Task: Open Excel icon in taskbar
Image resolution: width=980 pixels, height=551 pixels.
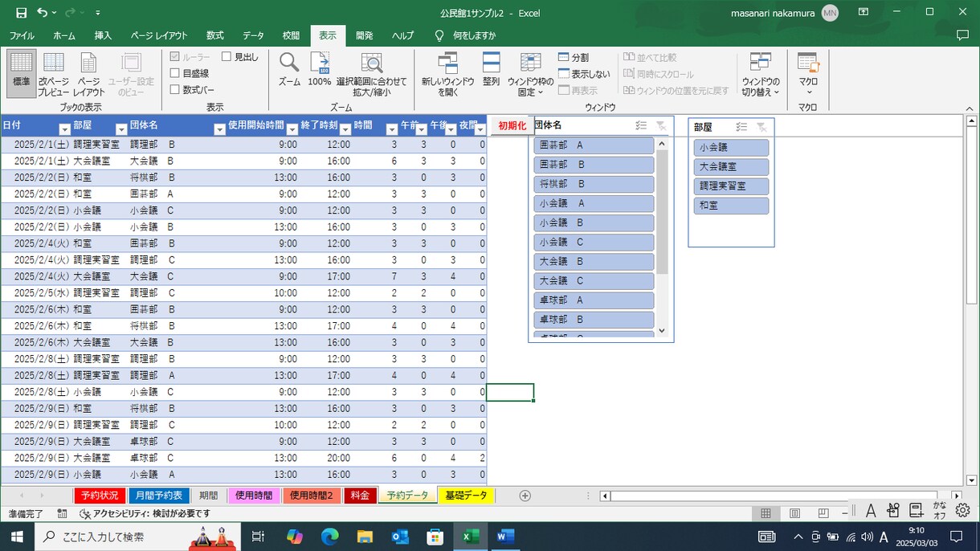Action: pyautogui.click(x=470, y=536)
